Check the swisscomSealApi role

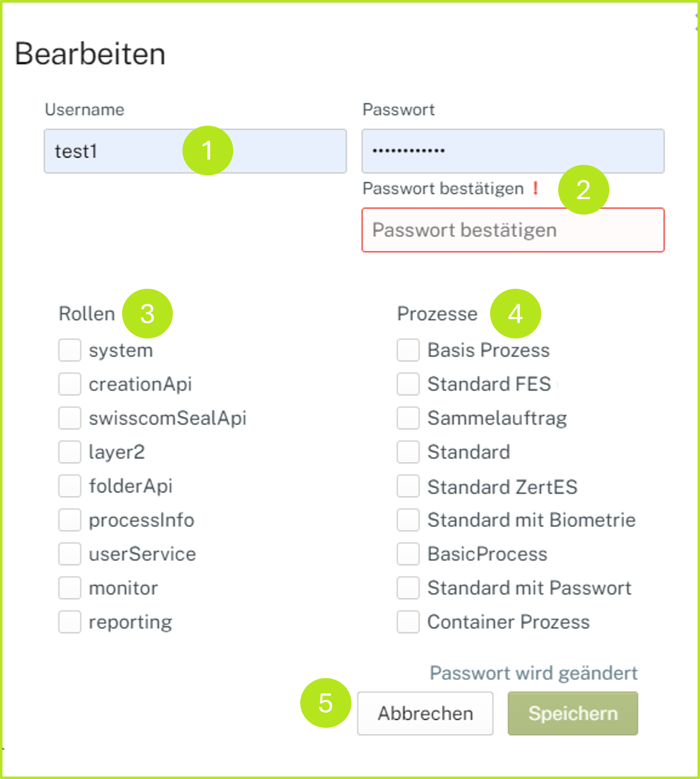coord(70,418)
